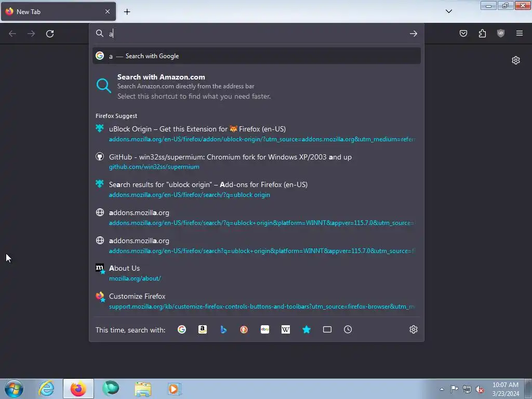This screenshot has width=532, height=399.
Task: Select Search with Amazon.com shortcut
Action: coord(257,86)
